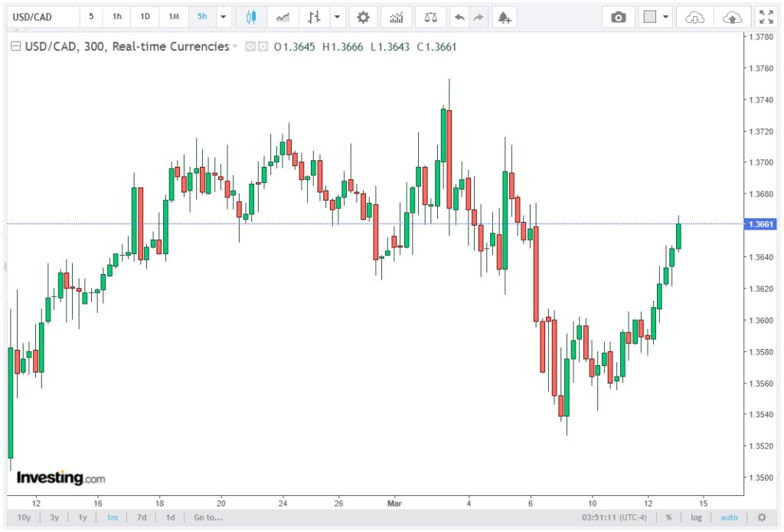Toggle percentage scale on price axis
This screenshot has height=532, width=784.
tap(668, 517)
